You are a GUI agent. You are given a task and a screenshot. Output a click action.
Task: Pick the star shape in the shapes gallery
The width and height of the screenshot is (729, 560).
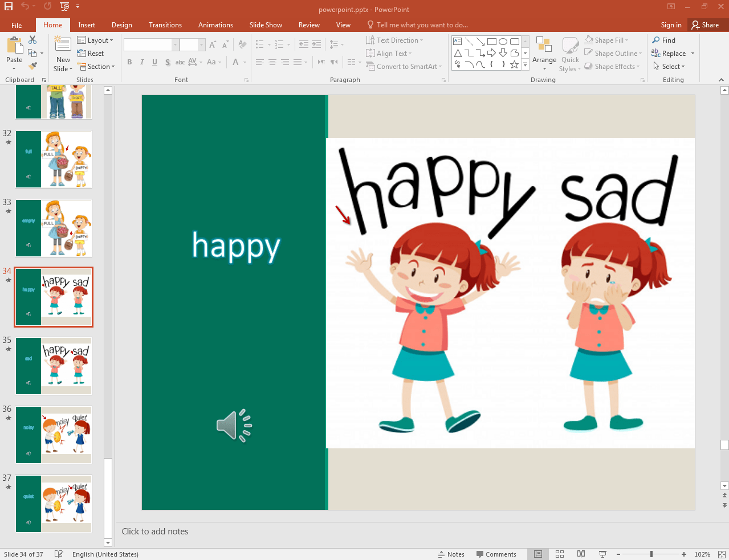click(514, 64)
